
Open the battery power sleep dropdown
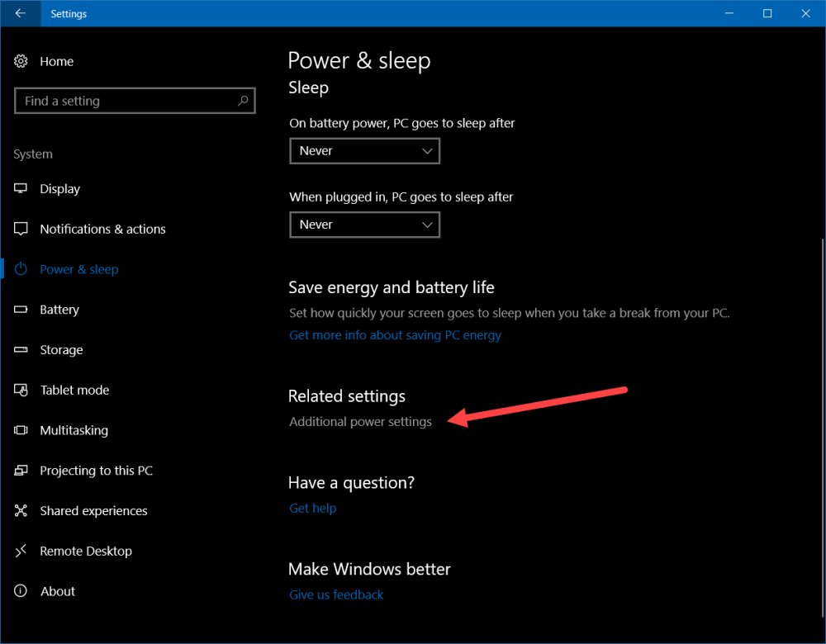point(364,151)
